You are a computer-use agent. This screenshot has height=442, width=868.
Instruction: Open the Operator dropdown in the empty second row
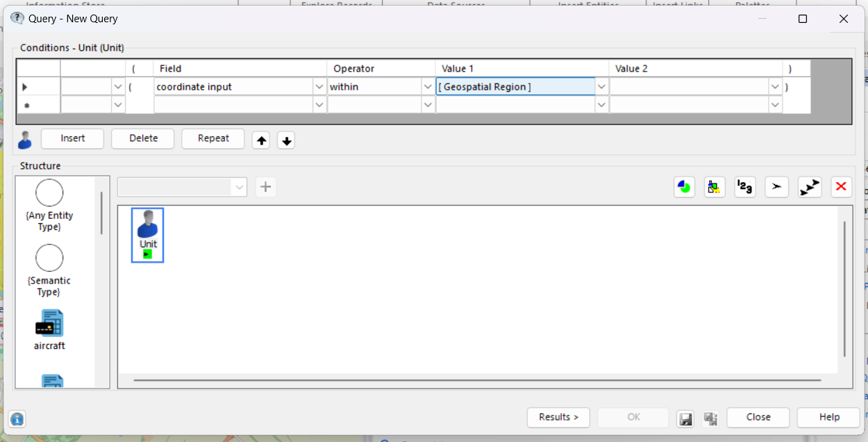point(428,105)
